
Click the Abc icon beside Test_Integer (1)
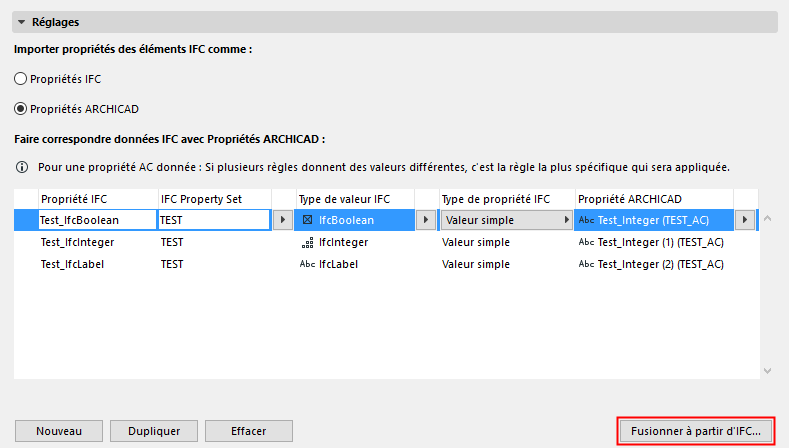[586, 242]
